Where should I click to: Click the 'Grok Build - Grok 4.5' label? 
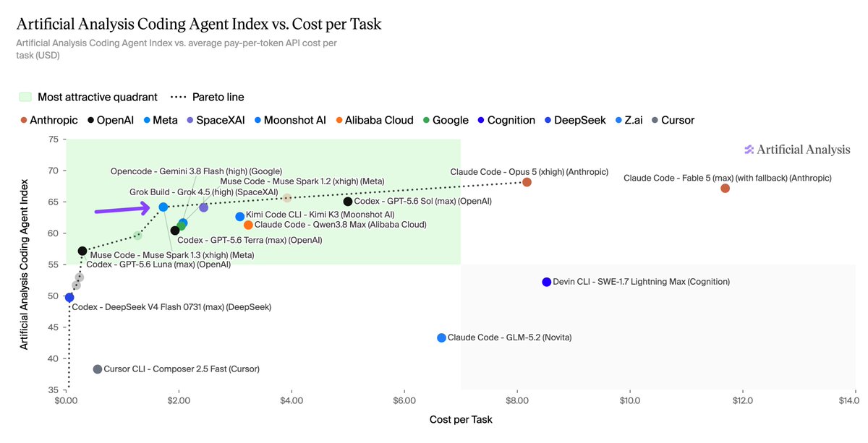(203, 192)
